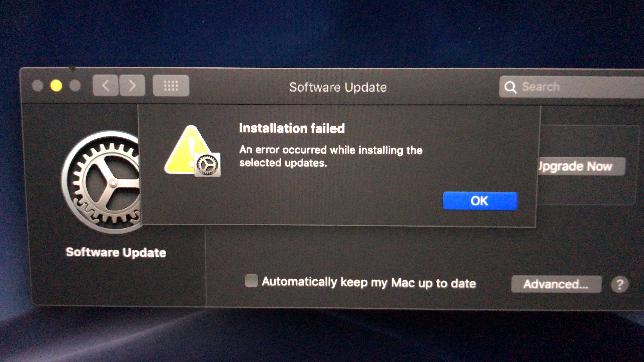Click the grey close window button
644x362 pixels.
coord(38,86)
